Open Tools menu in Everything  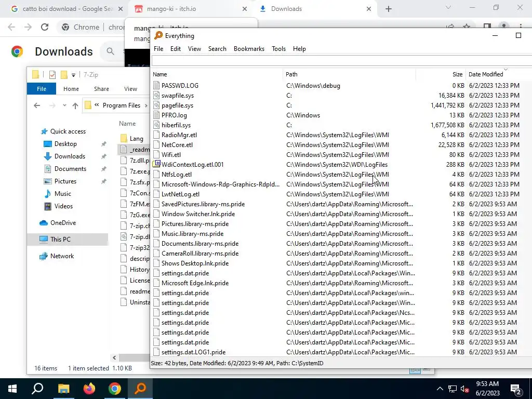278,49
